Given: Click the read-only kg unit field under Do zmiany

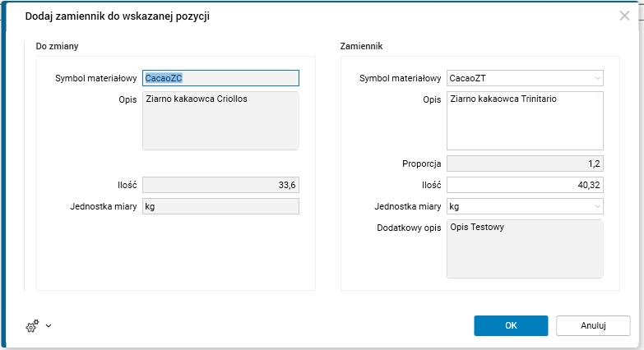Looking at the screenshot, I should (x=220, y=205).
